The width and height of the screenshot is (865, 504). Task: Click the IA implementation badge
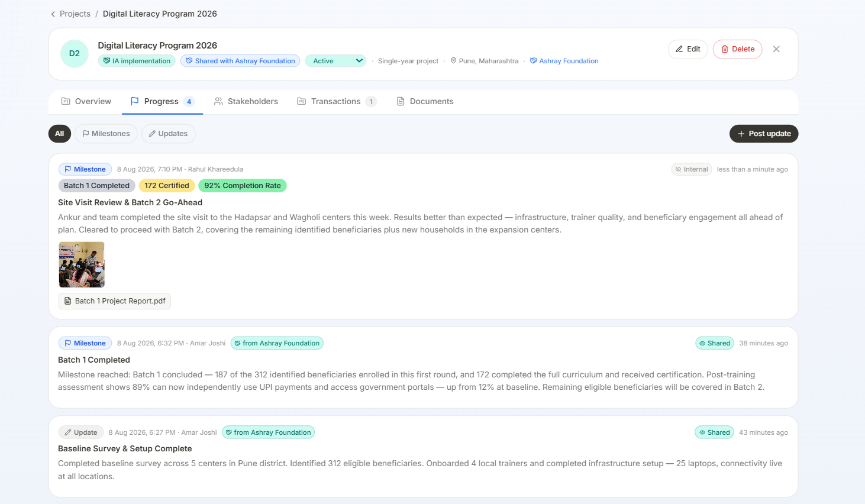tap(137, 61)
